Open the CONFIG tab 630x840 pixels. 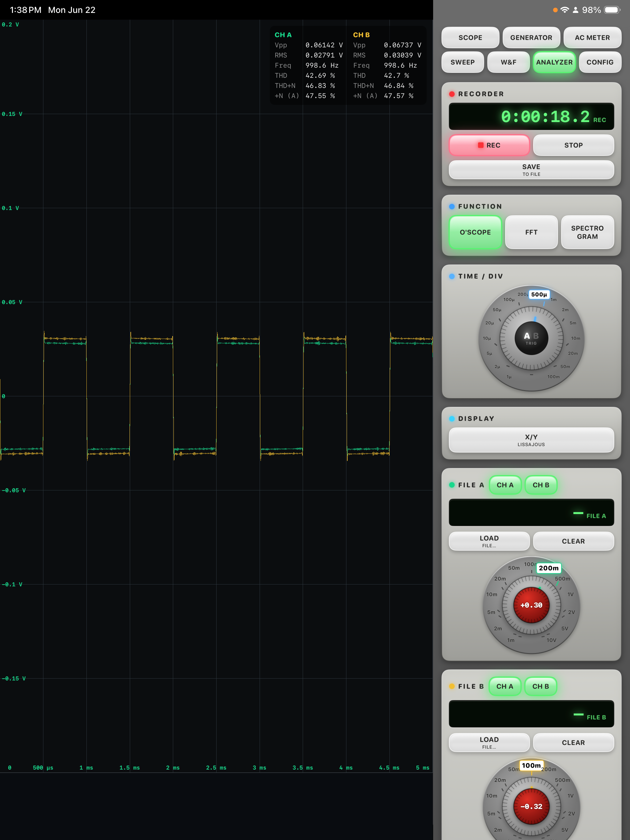tap(600, 62)
